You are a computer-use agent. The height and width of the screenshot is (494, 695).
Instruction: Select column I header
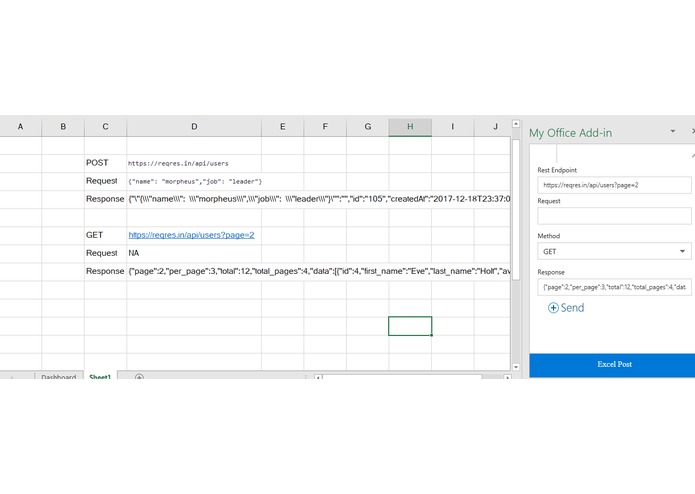click(453, 127)
